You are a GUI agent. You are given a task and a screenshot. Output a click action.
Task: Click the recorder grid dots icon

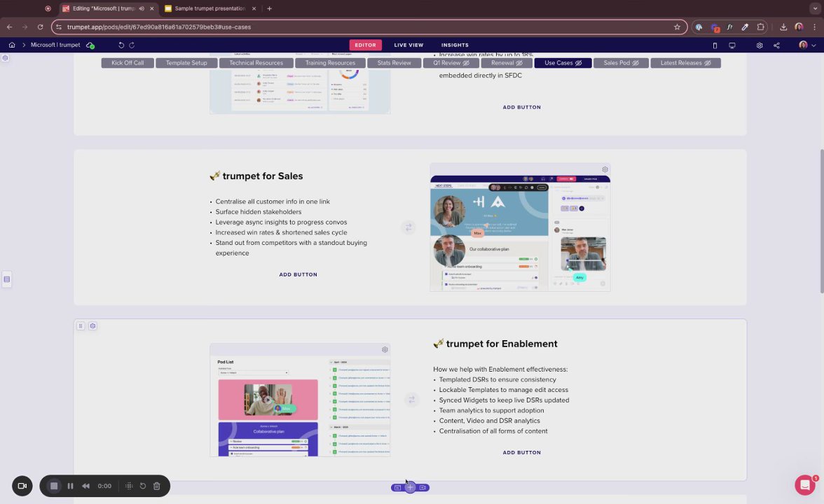click(x=129, y=486)
